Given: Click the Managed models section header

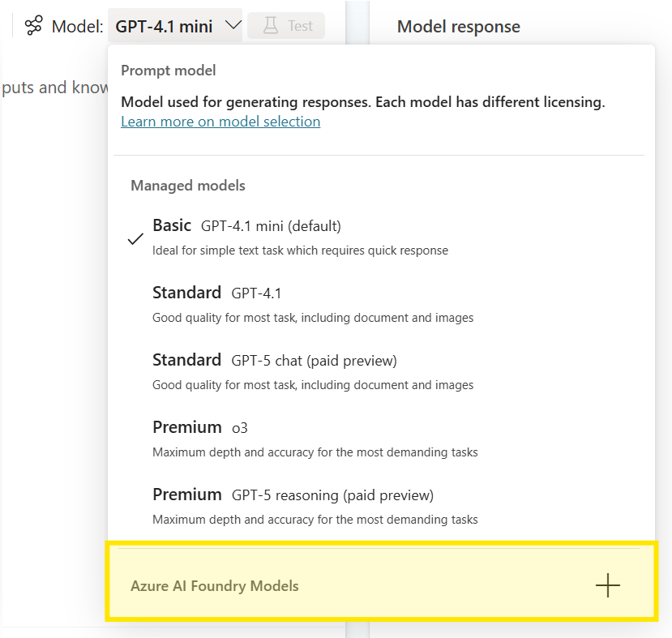Looking at the screenshot, I should click(188, 186).
